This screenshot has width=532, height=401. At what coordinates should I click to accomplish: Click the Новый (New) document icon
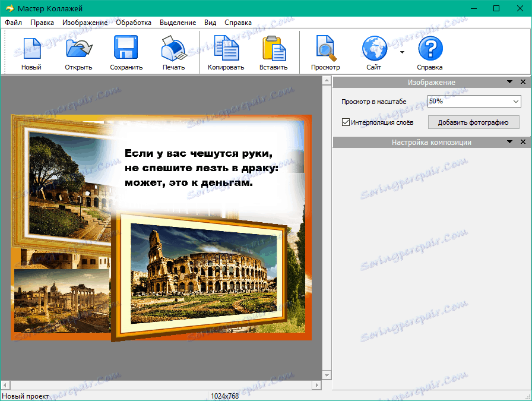[31, 48]
